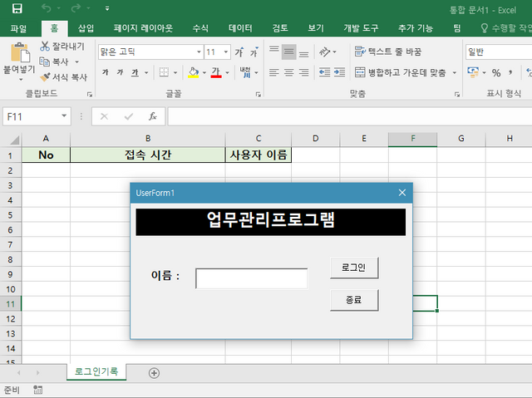This screenshot has width=532, height=398.
Task: Align cell text left
Action: 274,72
